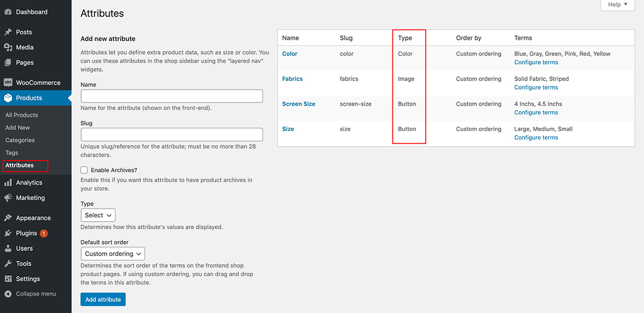644x313 pixels.
Task: Open the Size attribute link
Action: 288,129
